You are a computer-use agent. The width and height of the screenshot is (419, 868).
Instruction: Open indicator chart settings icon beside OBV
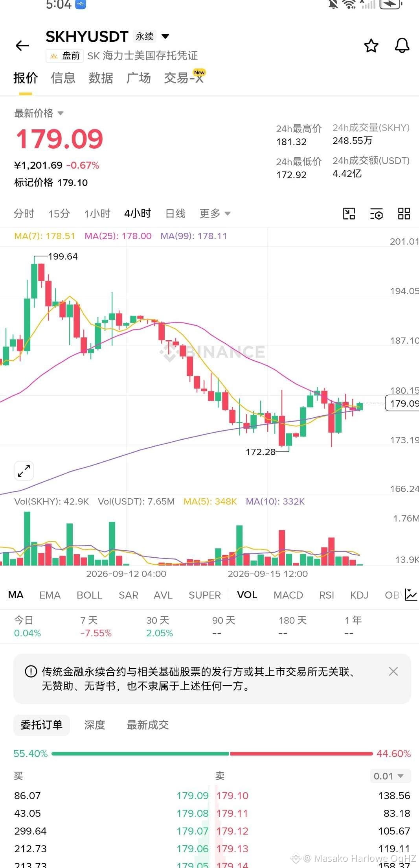(x=411, y=595)
